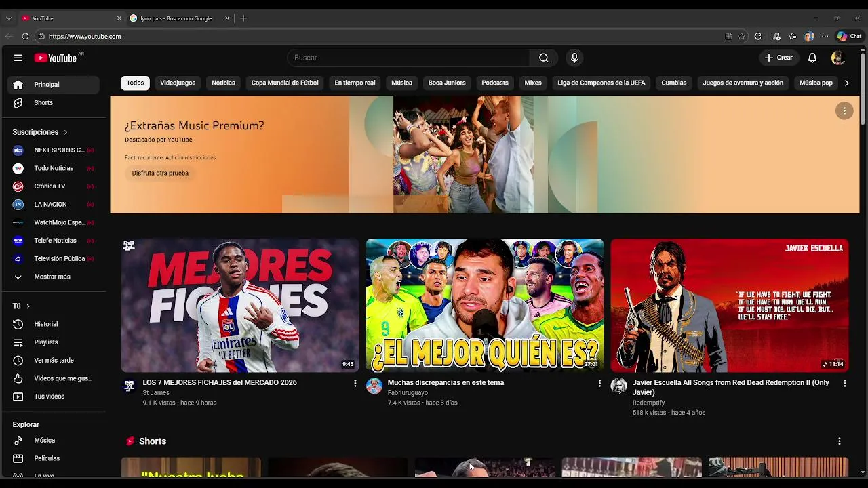868x488 pixels.
Task: Select Liga de Campeones de la UEFA chip
Action: (x=601, y=83)
